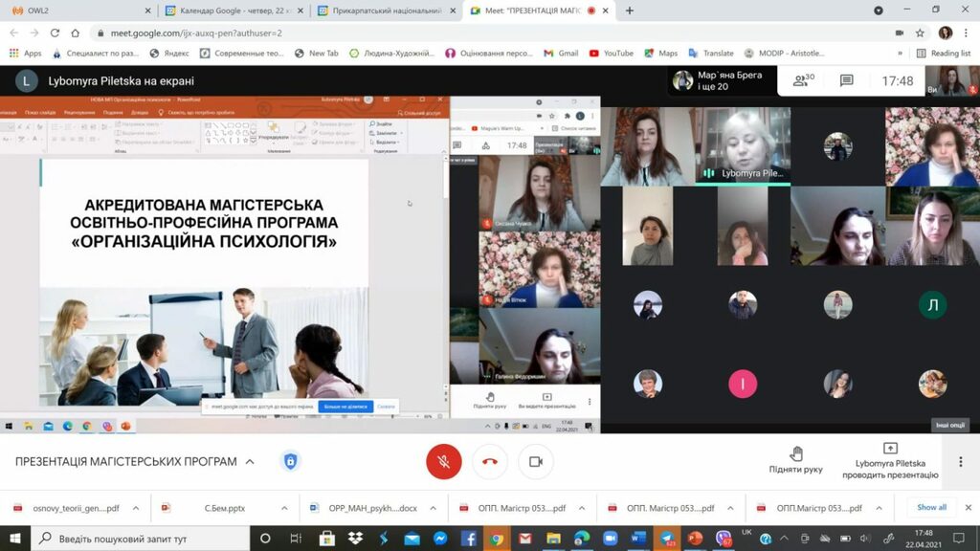Expand the meeting details chevron
This screenshot has width=980, height=551.
pos(251,461)
